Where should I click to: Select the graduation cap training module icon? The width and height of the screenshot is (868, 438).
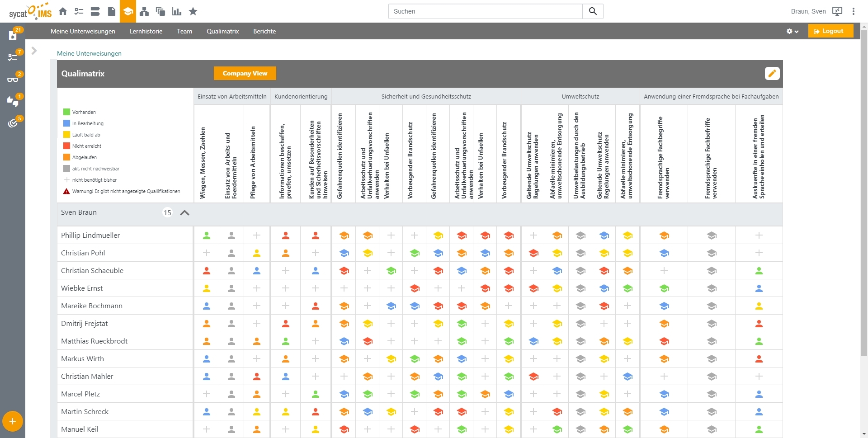pos(128,11)
